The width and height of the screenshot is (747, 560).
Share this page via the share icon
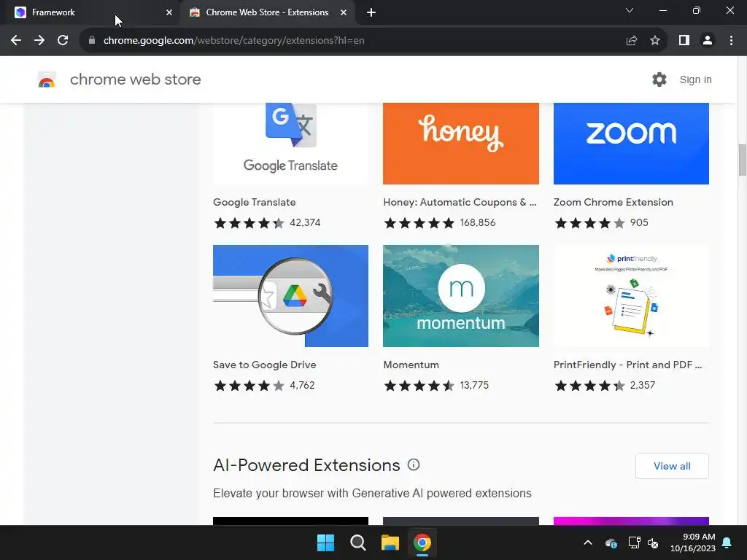632,41
